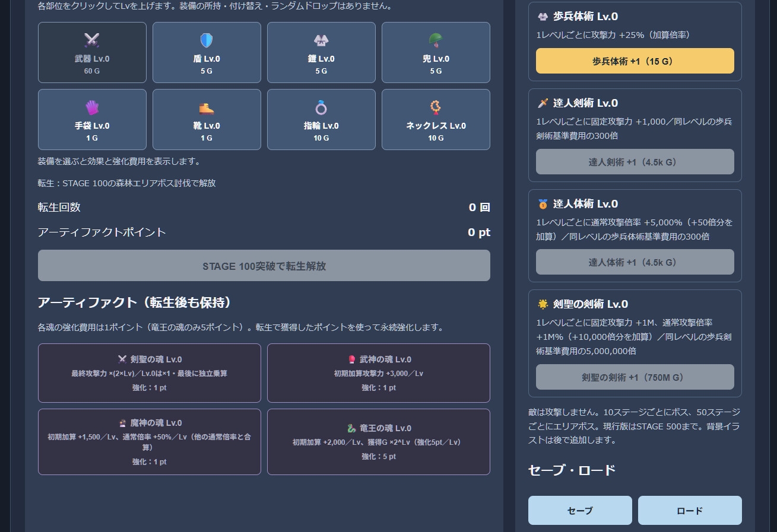Click the purple glove icon on 手袋 card

[92, 107]
